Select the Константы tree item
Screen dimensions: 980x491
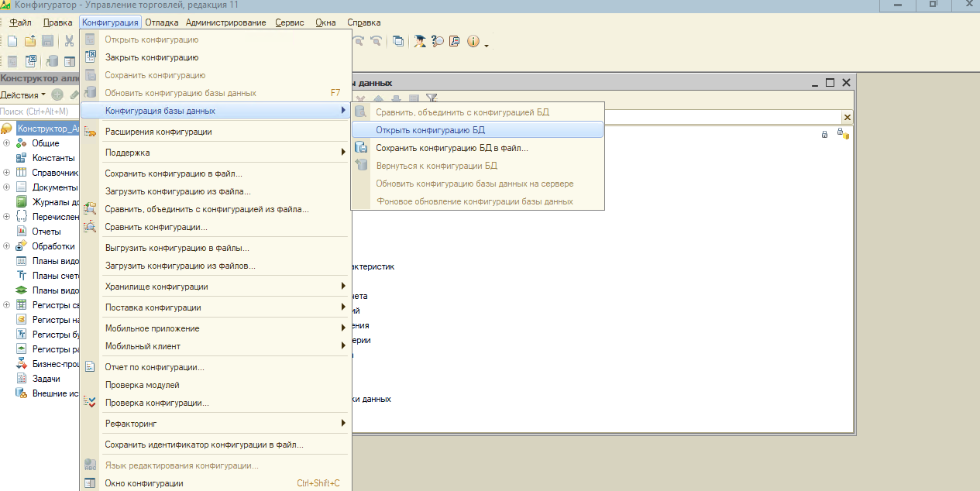coord(53,158)
